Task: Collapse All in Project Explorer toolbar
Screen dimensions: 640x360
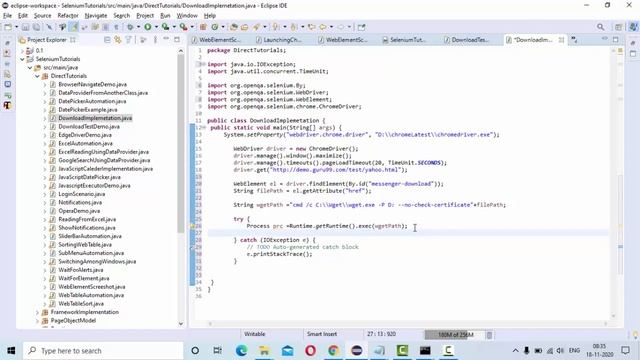Action: (107, 40)
